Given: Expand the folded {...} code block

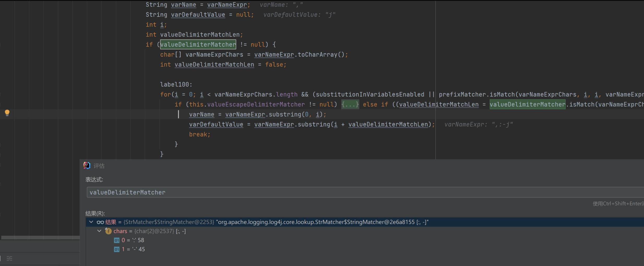Looking at the screenshot, I should (x=350, y=105).
